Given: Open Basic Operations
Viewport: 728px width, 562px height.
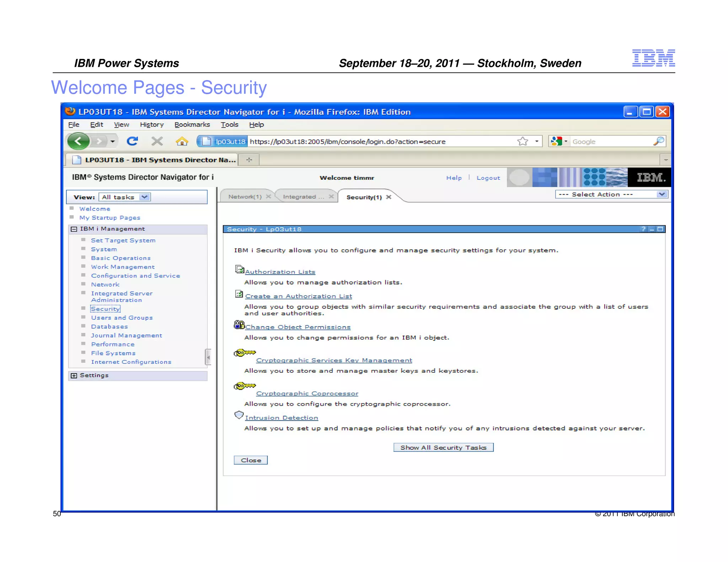Looking at the screenshot, I should click(x=121, y=258).
